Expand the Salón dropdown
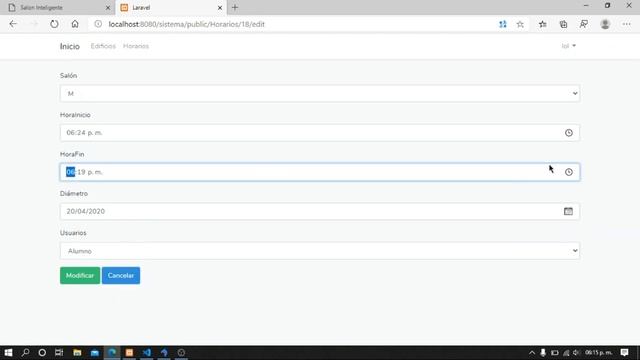 (x=320, y=93)
